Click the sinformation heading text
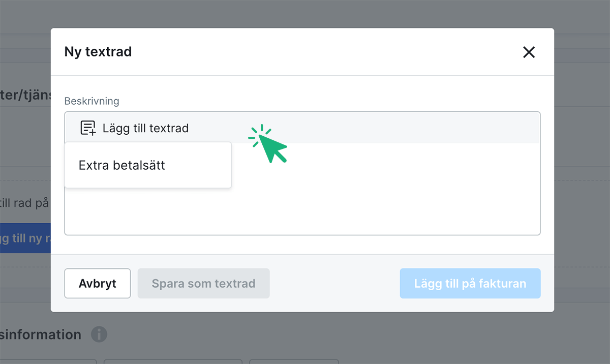Screen dimensions: 610x364 (41, 335)
